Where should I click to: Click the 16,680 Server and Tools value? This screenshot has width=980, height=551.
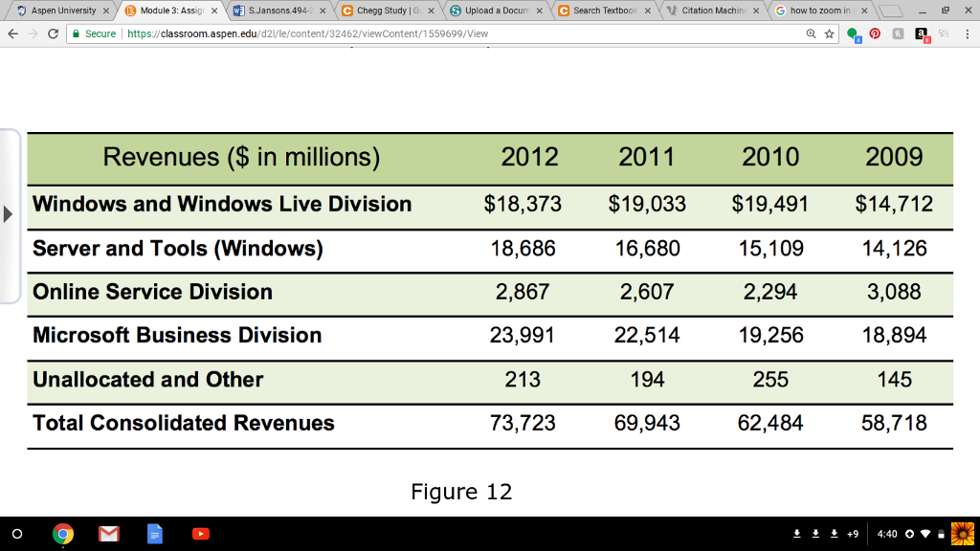pyautogui.click(x=648, y=249)
